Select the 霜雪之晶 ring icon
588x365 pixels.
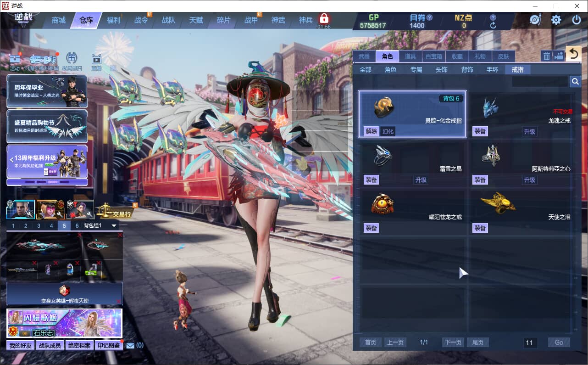pos(382,155)
